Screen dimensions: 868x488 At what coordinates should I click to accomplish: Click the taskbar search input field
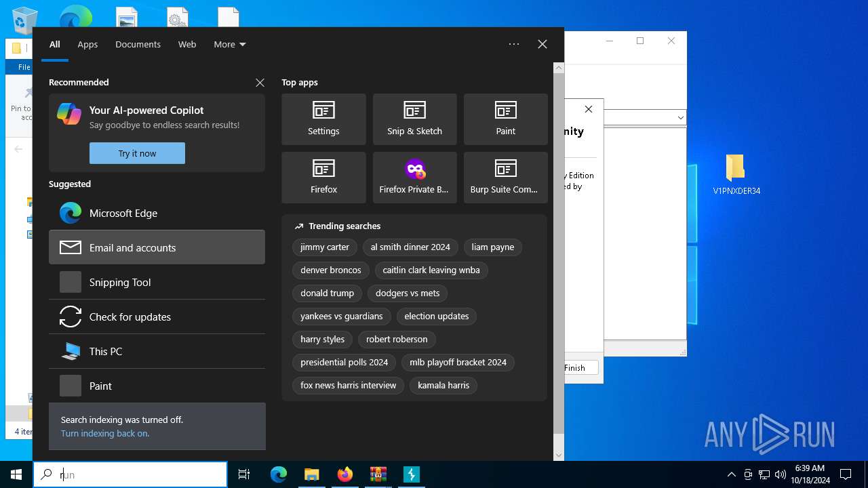pos(130,474)
